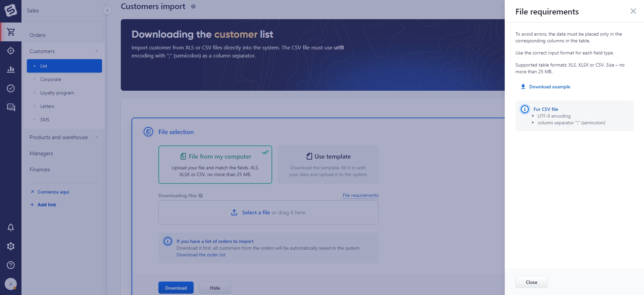Screen dimensions: 644x295
Task: Click help icon next to Customers import
Action: pos(193,6)
